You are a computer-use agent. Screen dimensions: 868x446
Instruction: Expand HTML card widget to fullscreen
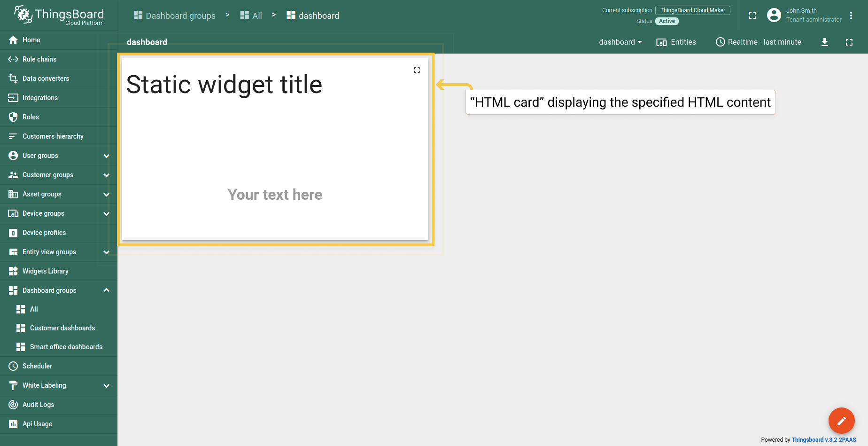[417, 70]
